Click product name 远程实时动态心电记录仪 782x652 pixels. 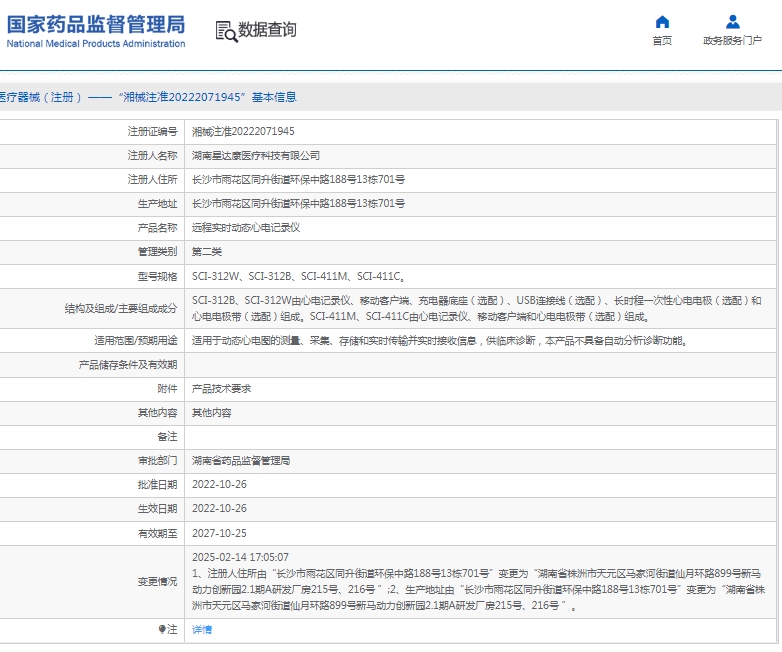point(246,227)
